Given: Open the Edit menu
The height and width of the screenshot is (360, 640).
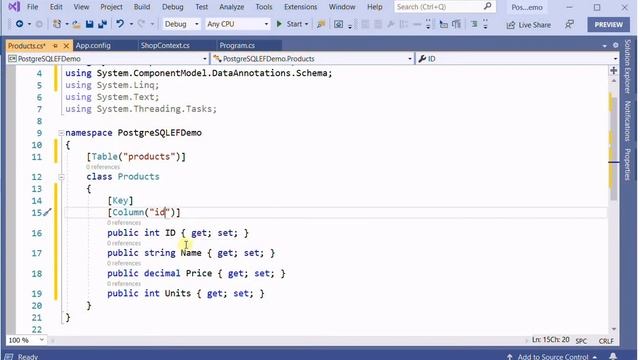Looking at the screenshot, I should coord(56,7).
